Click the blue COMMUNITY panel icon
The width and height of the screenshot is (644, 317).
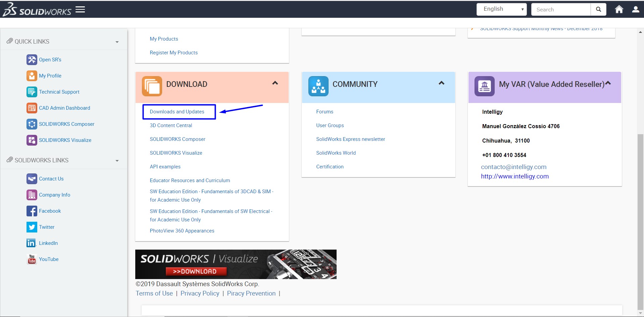(x=318, y=86)
